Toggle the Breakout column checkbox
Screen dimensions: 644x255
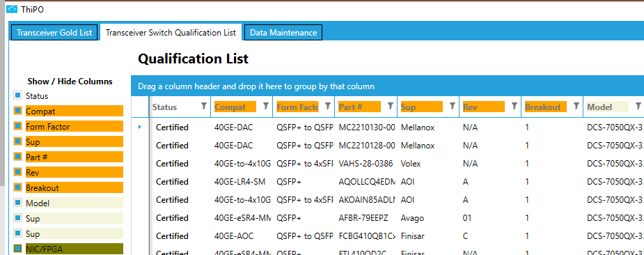click(17, 187)
